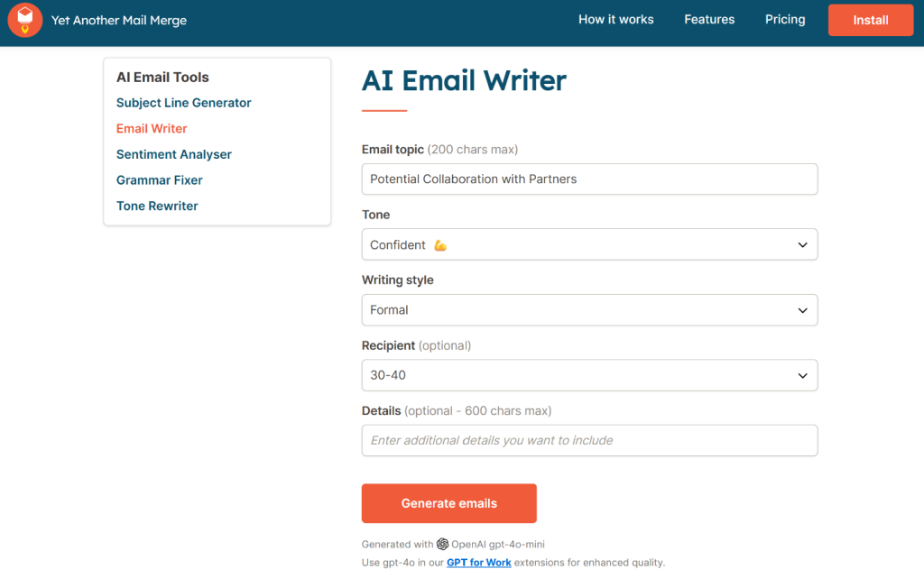This screenshot has width=924, height=569.
Task: Focus the Details input field
Action: 589,441
